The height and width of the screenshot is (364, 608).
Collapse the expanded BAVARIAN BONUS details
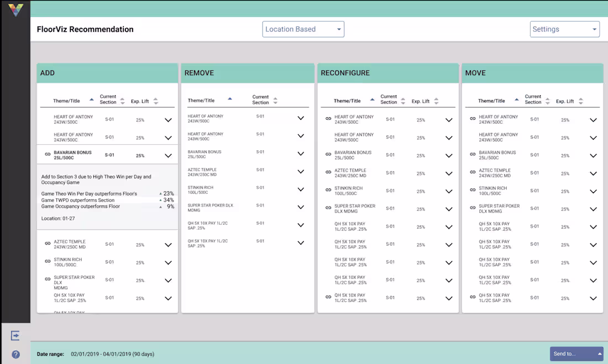point(169,155)
